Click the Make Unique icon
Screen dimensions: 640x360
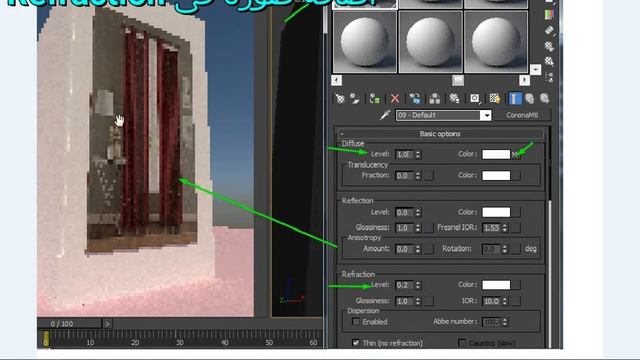click(434, 98)
